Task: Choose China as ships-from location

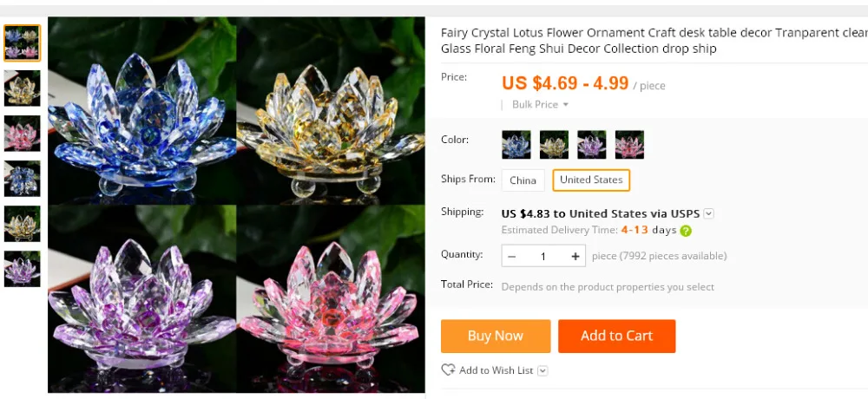Action: tap(523, 180)
